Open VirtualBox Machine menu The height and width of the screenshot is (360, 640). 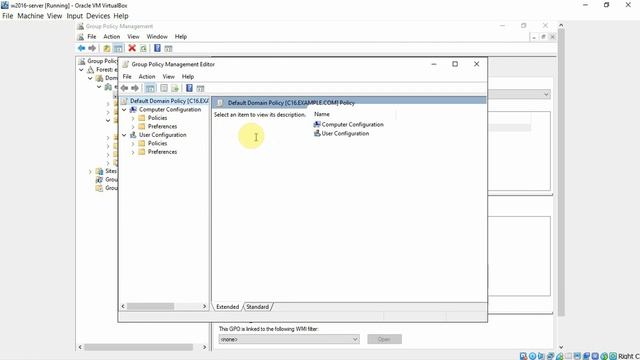click(31, 16)
